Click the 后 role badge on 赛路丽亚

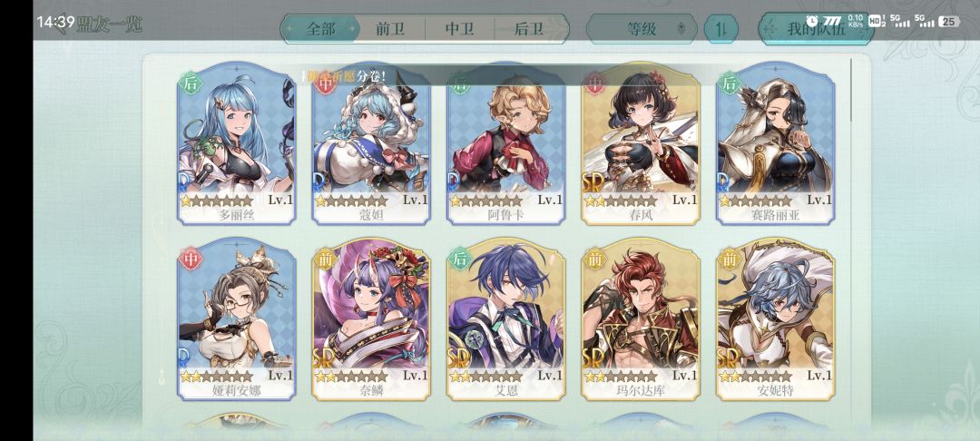click(730, 83)
